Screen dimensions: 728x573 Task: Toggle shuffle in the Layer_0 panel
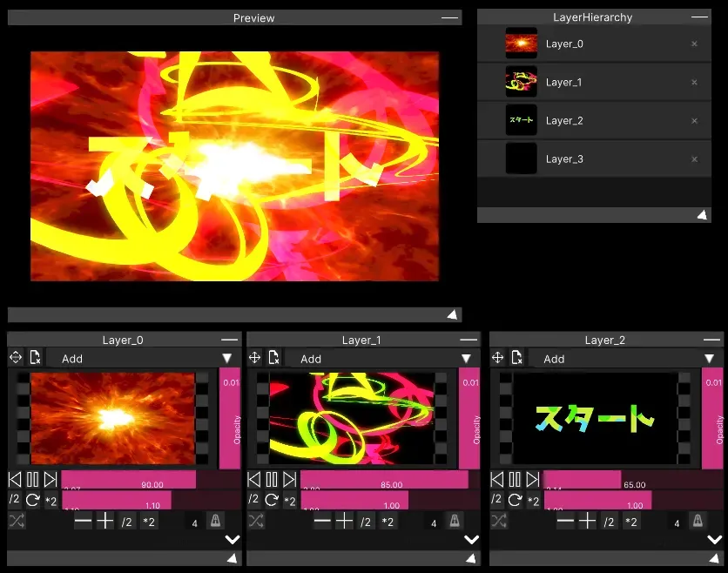click(16, 521)
